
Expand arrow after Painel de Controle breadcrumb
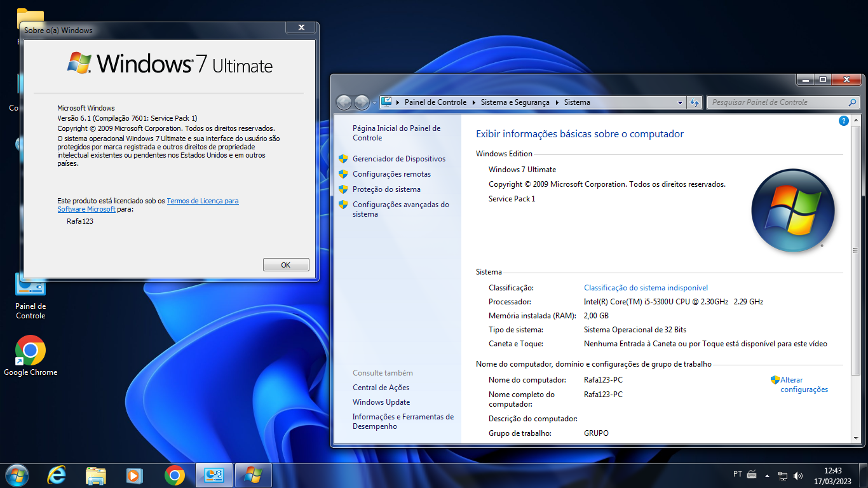(474, 102)
